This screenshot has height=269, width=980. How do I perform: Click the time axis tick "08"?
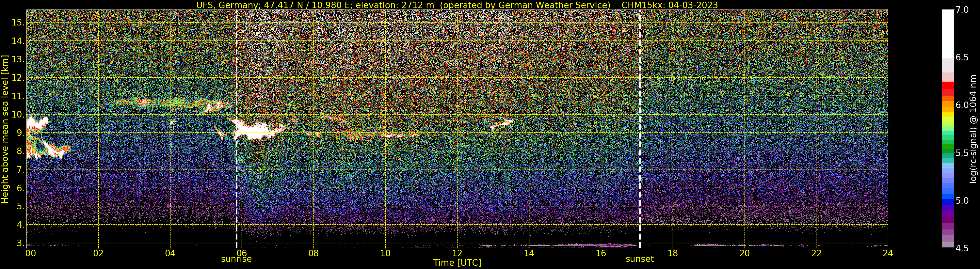313,253
